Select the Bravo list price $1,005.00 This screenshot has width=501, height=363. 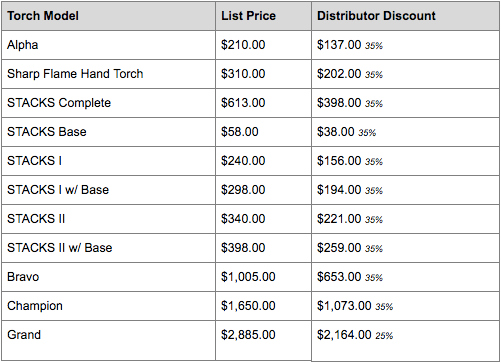coord(248,277)
